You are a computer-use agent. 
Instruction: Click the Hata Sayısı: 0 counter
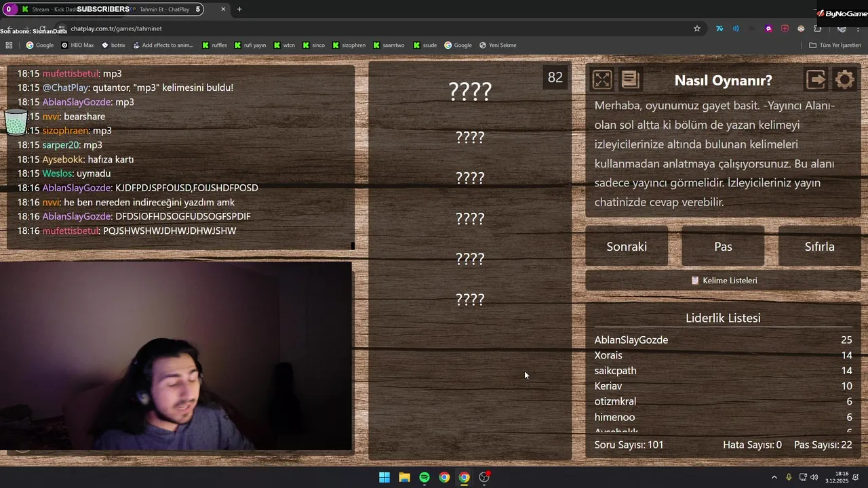tap(752, 445)
